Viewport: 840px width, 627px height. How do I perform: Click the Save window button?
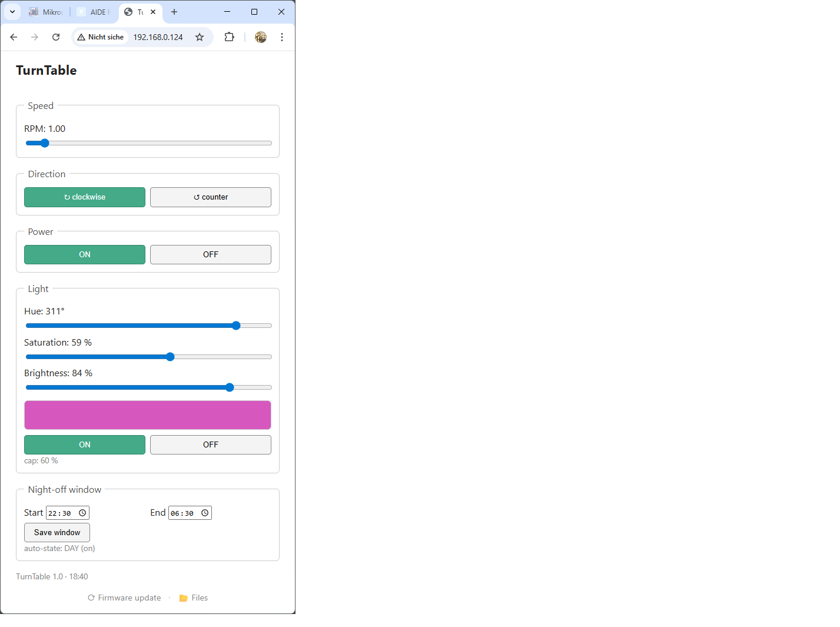point(57,533)
